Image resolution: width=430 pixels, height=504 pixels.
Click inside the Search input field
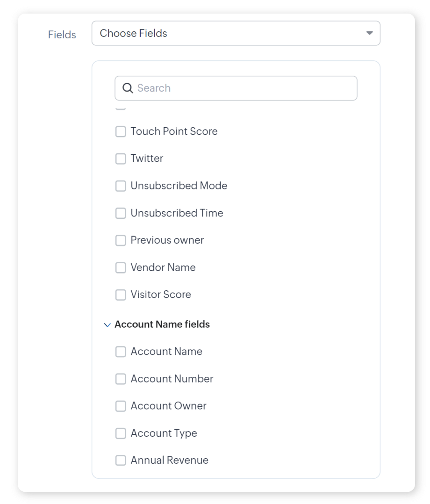coord(243,88)
